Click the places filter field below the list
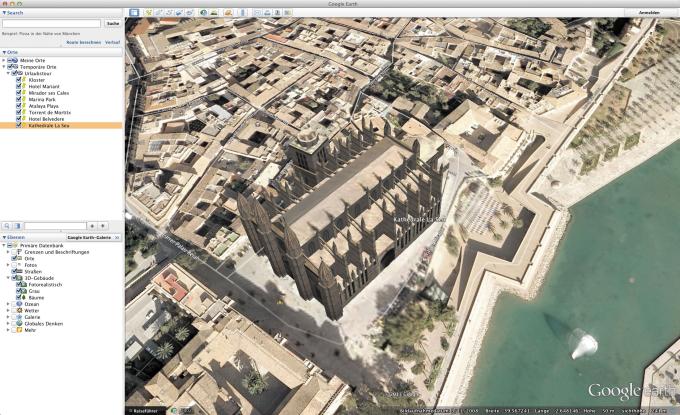Screen dimensions: 680x415 click(x=55, y=226)
